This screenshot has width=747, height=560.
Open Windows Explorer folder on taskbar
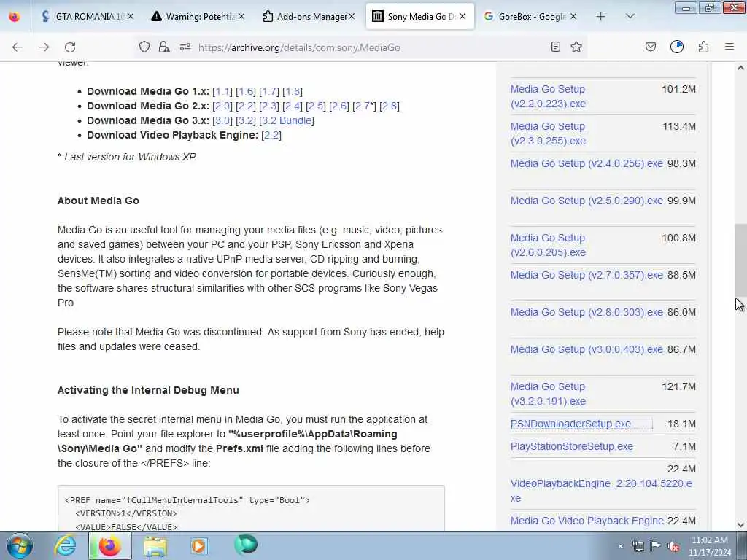(155, 545)
